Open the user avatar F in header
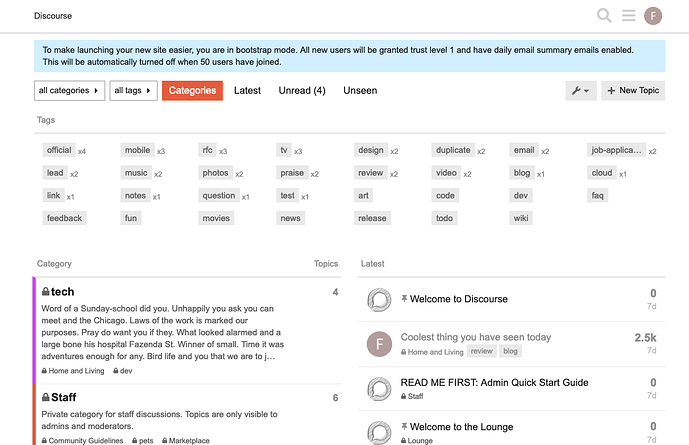Viewport: 689px width, 445px height. tap(653, 16)
